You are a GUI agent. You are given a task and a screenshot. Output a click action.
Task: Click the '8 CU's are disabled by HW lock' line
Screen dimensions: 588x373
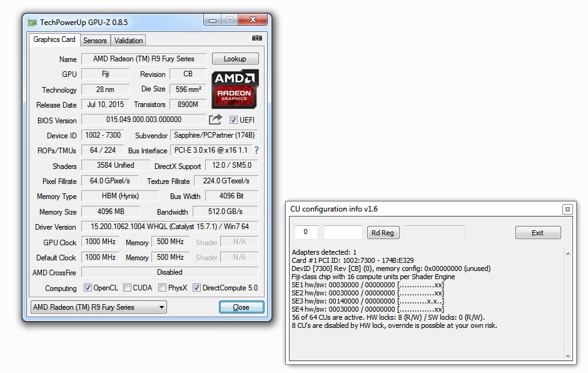[395, 325]
